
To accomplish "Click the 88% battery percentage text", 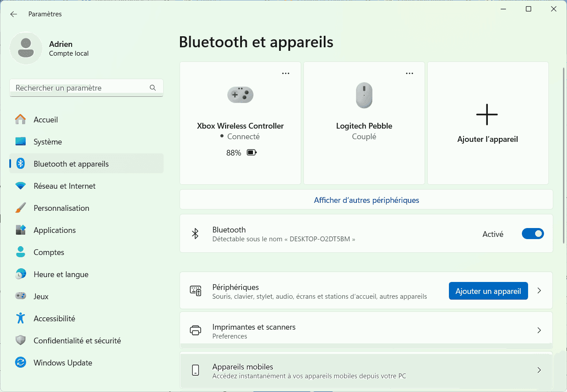I will [234, 153].
